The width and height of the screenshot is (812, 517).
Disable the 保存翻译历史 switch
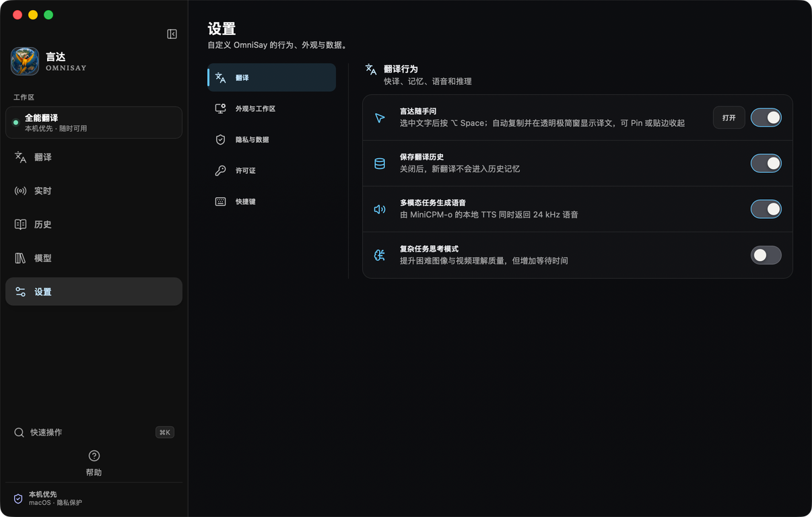766,164
